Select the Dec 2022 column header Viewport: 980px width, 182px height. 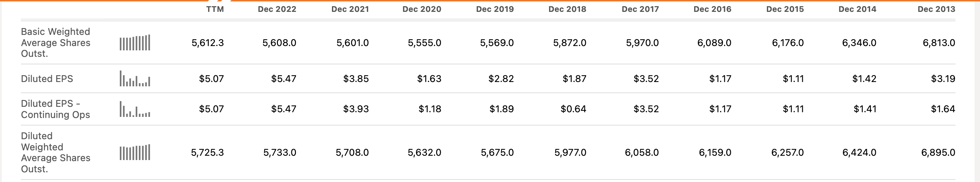click(277, 9)
